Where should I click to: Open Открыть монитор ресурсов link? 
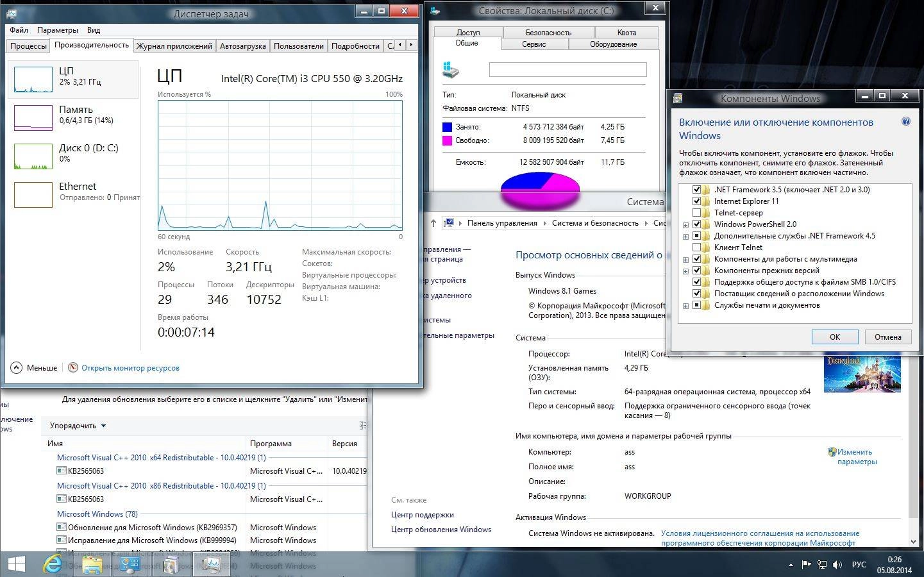pyautogui.click(x=130, y=368)
